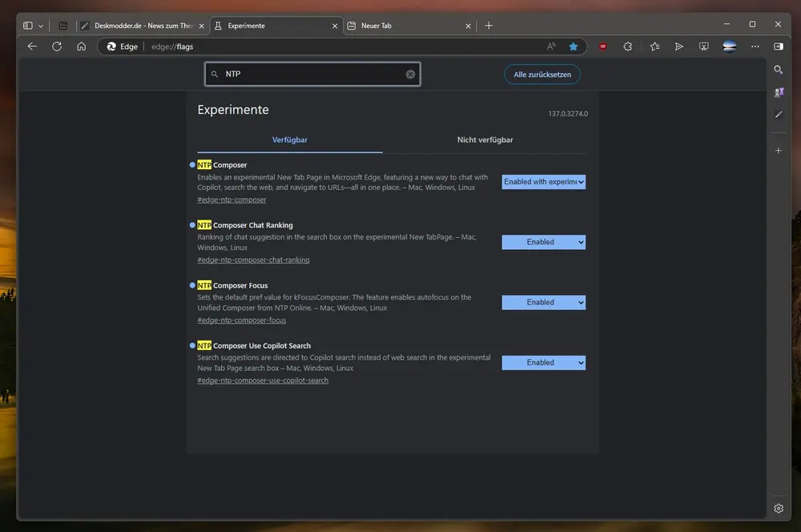Close the Deskmodder.de tab
This screenshot has height=532, width=801.
point(201,26)
